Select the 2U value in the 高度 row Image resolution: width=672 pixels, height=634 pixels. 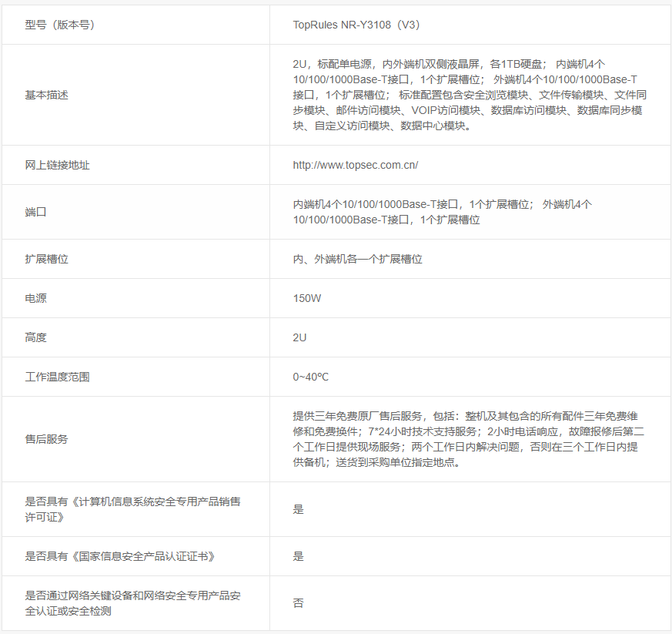tap(299, 337)
